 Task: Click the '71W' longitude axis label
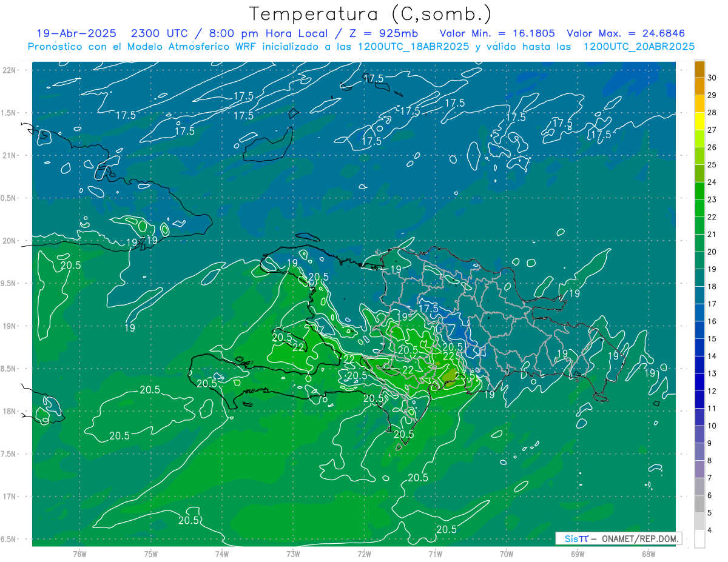pyautogui.click(x=435, y=554)
